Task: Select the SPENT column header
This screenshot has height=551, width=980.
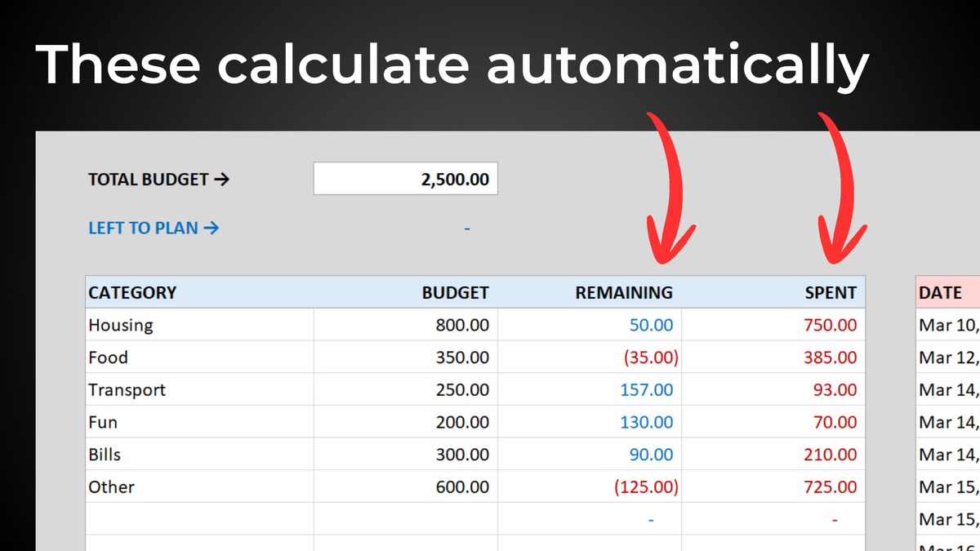Action: 773,292
